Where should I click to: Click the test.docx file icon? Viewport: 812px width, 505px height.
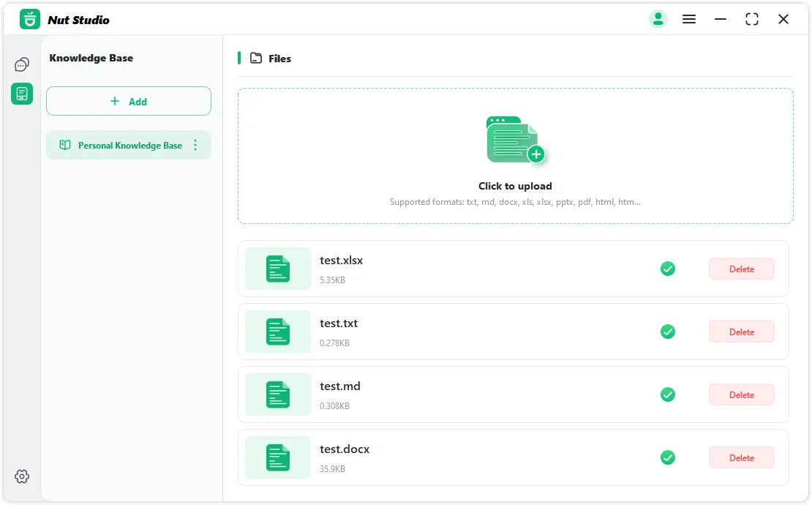tap(278, 457)
